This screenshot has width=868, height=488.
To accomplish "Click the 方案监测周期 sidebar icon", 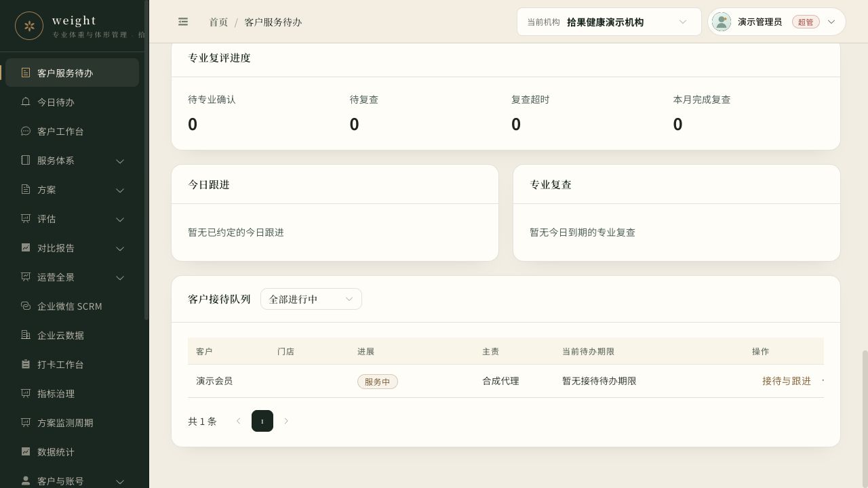I will [x=26, y=422].
